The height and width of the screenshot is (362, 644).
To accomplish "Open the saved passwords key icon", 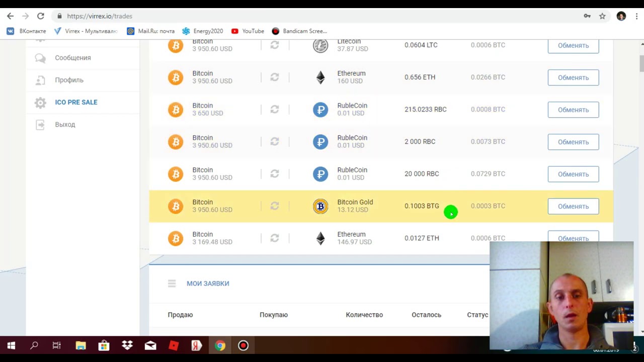I will 587,16.
